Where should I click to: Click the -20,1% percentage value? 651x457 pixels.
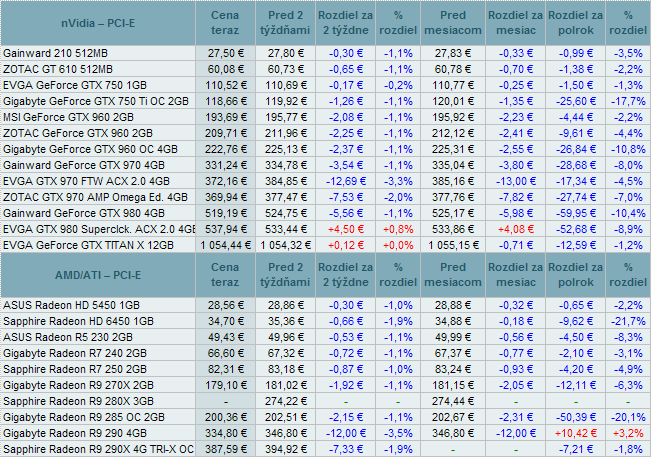(628, 417)
